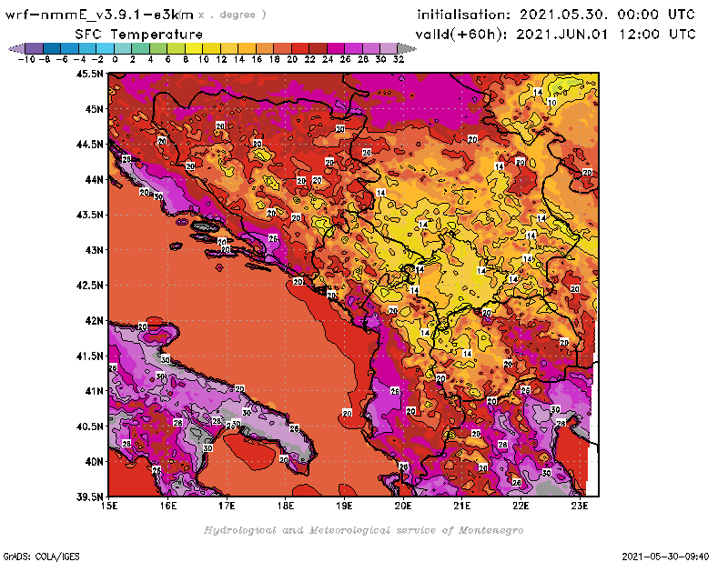Click the '24' legend tick label
Image resolution: width=728 pixels, height=562 pixels.
(x=328, y=59)
